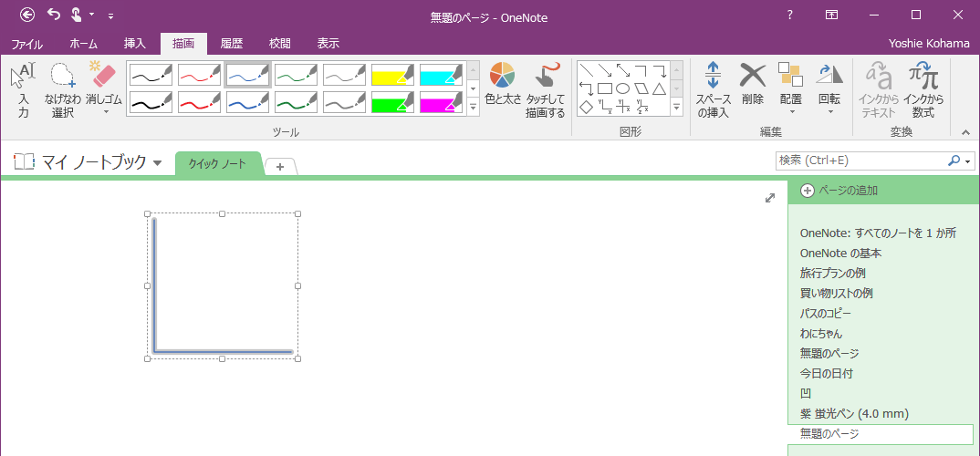This screenshot has height=456, width=980.
Task: Create a new section with the plus tab
Action: click(x=280, y=167)
